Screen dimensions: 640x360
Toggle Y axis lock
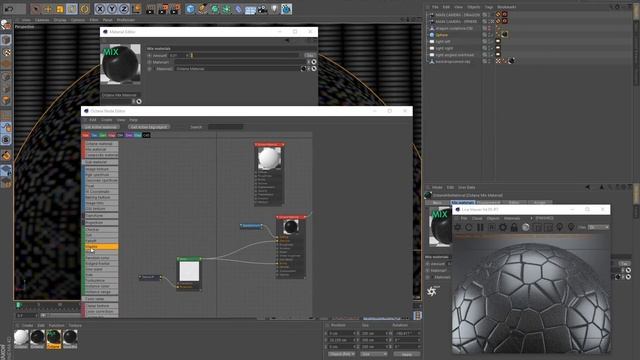pos(112,9)
